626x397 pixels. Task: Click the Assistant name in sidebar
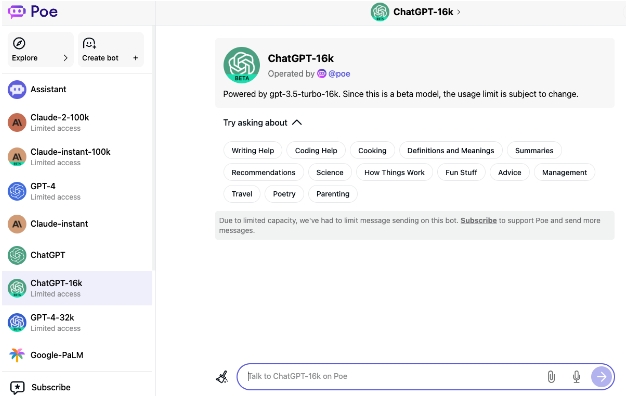pyautogui.click(x=48, y=89)
